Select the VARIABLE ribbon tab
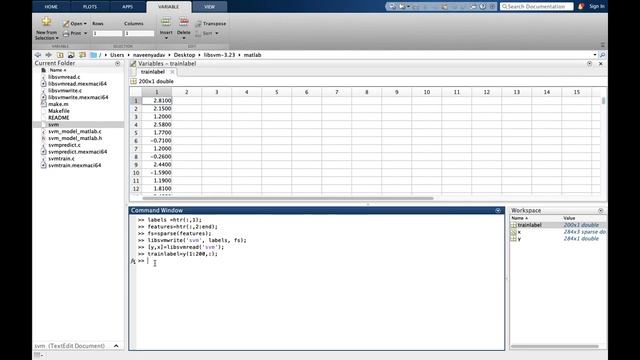This screenshot has width=640, height=360. pyautogui.click(x=168, y=7)
